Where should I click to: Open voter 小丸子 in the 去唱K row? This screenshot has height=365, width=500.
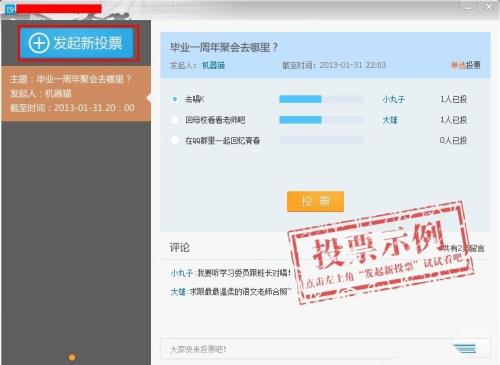point(393,99)
